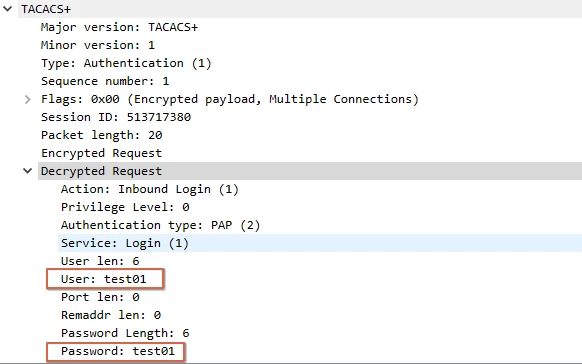
Task: Select the Port len: 0 row
Action: pyautogui.click(x=100, y=297)
